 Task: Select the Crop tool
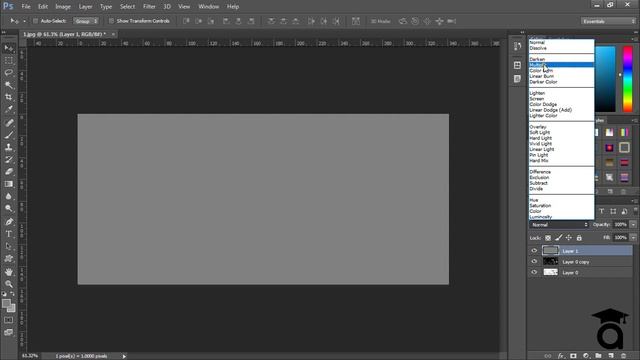click(x=9, y=97)
